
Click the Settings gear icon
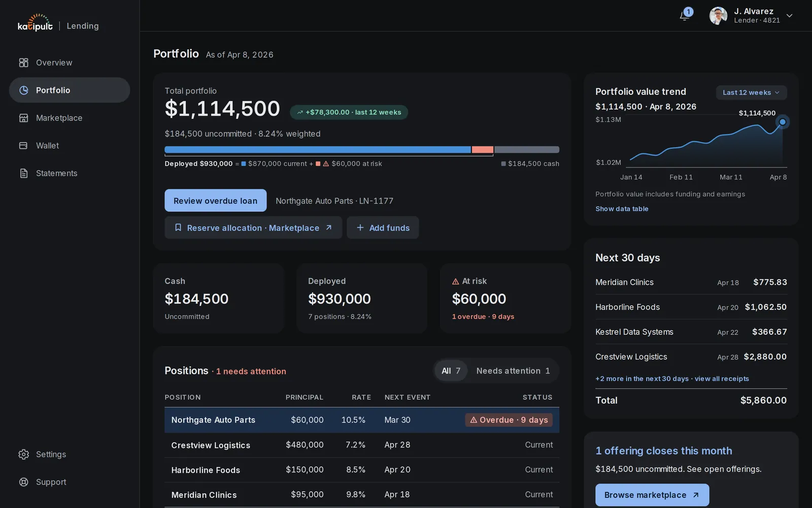pyautogui.click(x=24, y=454)
